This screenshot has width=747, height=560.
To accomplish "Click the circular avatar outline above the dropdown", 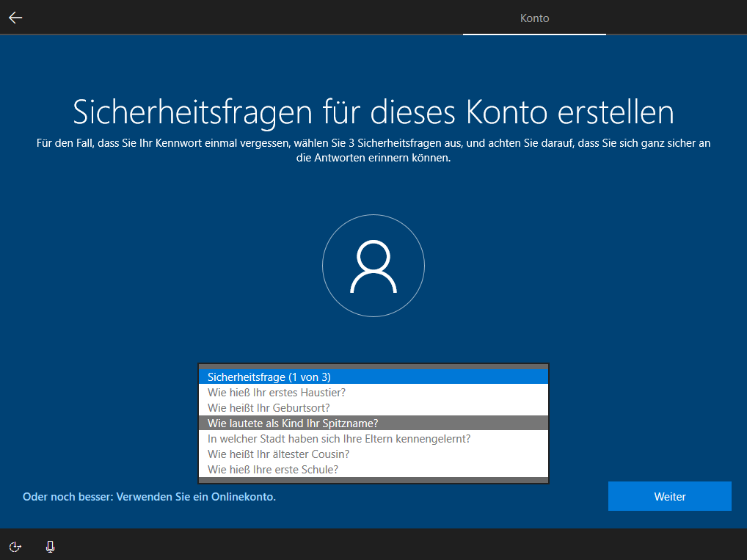I will tap(373, 266).
